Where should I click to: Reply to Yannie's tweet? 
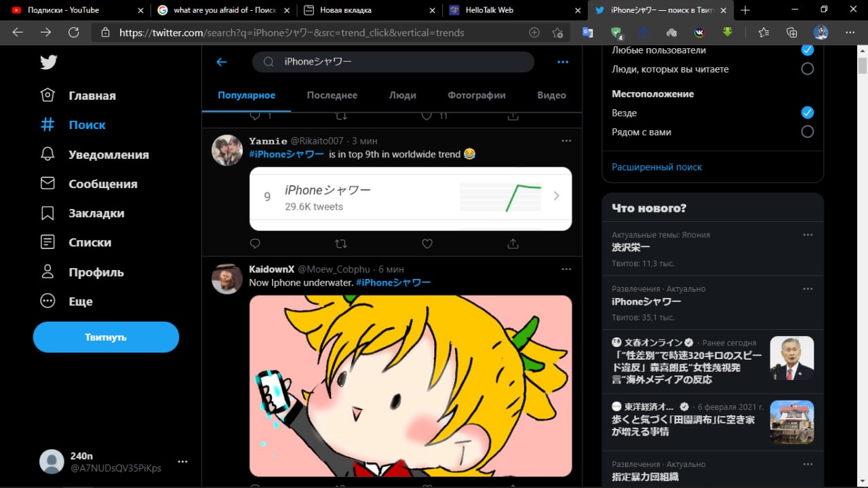pos(255,243)
